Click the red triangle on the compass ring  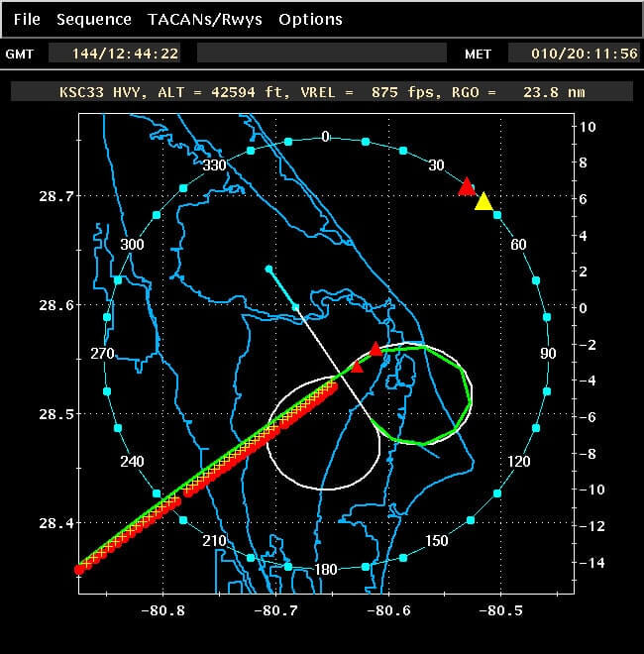(x=467, y=186)
